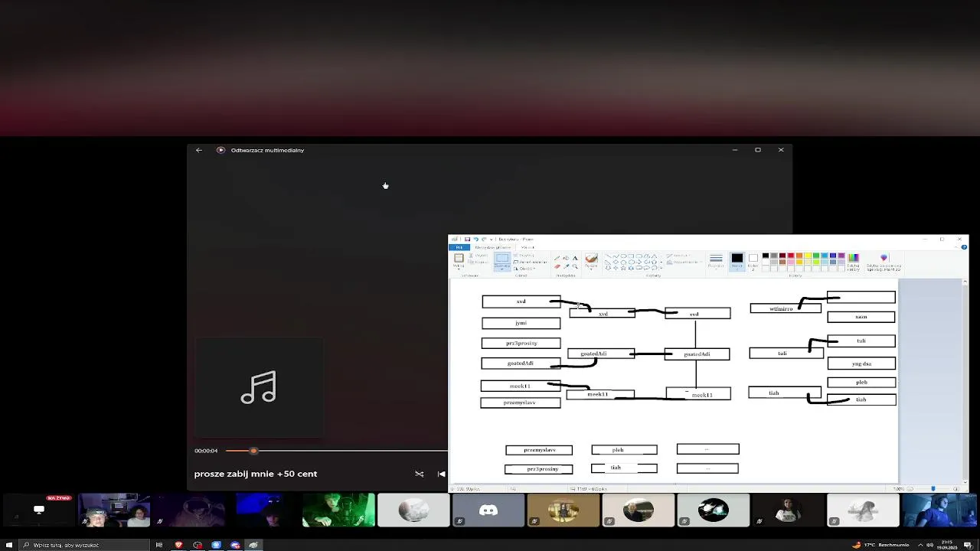Click the Redo arrow in Paint title bar
The height and width of the screenshot is (551, 980).
(x=484, y=239)
